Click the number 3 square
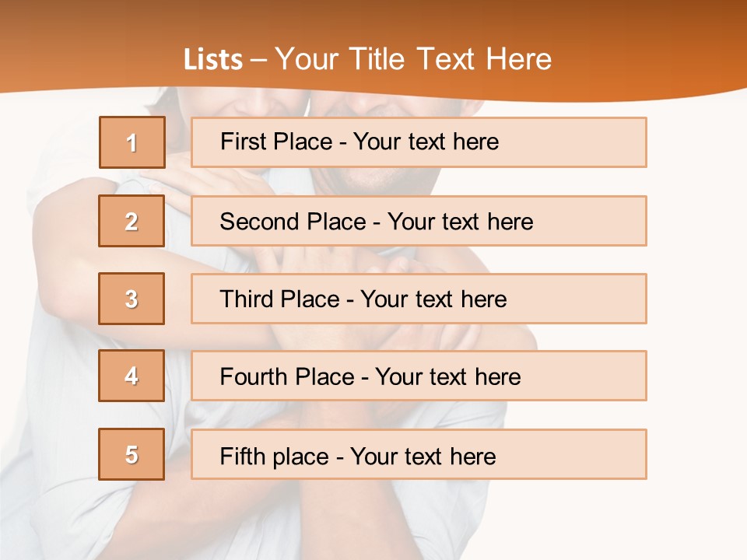 pyautogui.click(x=132, y=299)
